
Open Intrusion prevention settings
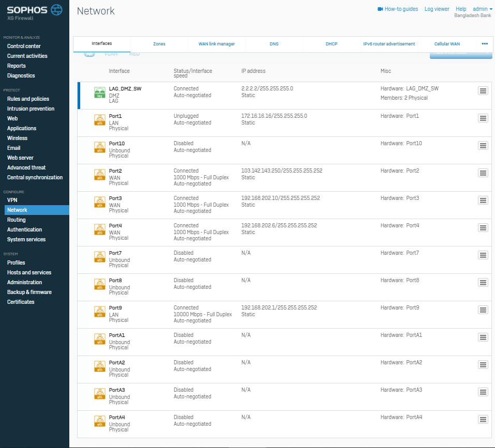[31, 109]
